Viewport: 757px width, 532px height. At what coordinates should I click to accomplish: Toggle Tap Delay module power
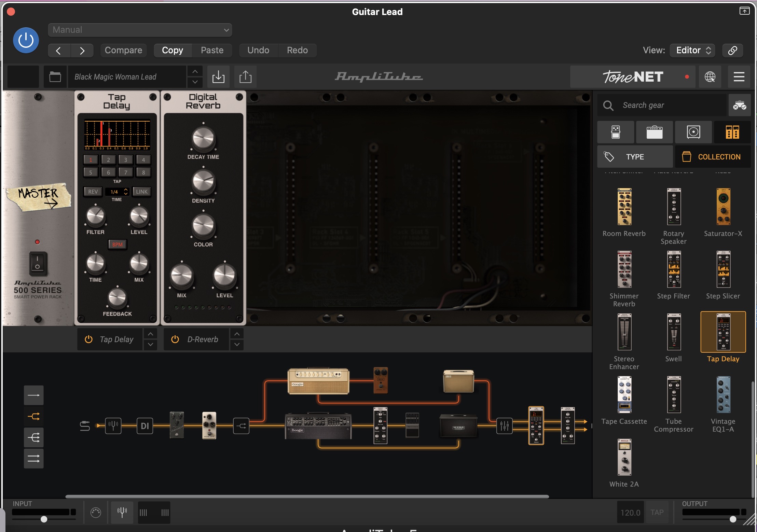(88, 339)
